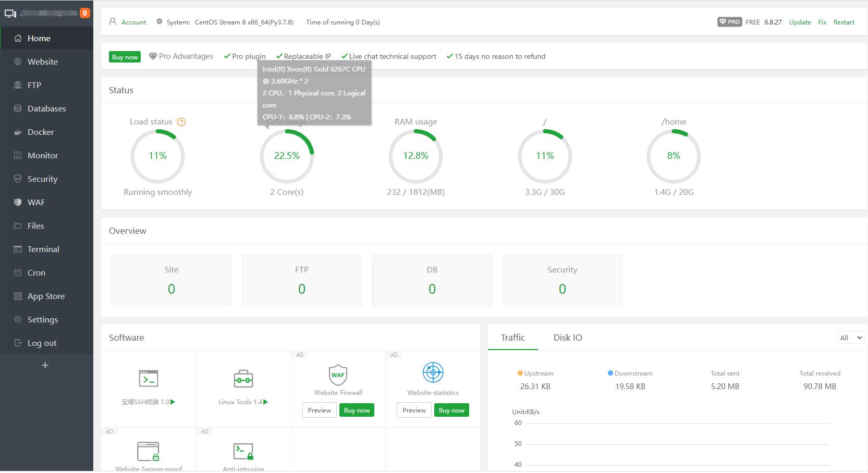Click the Website Firewall WAF shield icon
868x473 pixels.
(x=338, y=375)
